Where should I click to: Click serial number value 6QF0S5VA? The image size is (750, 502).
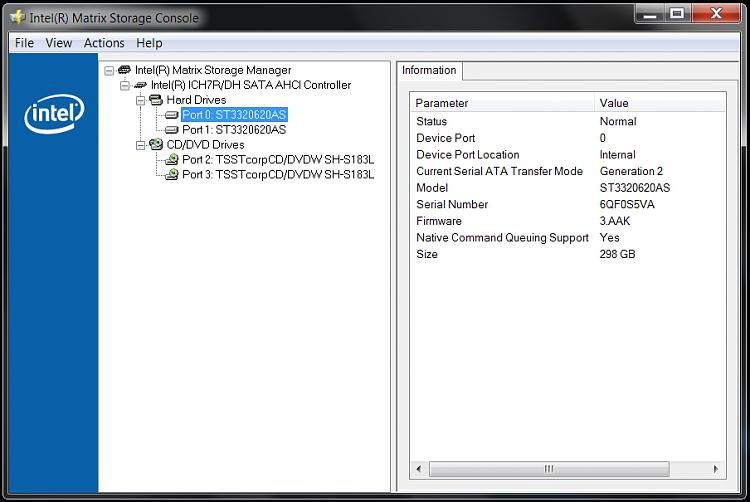click(x=627, y=205)
